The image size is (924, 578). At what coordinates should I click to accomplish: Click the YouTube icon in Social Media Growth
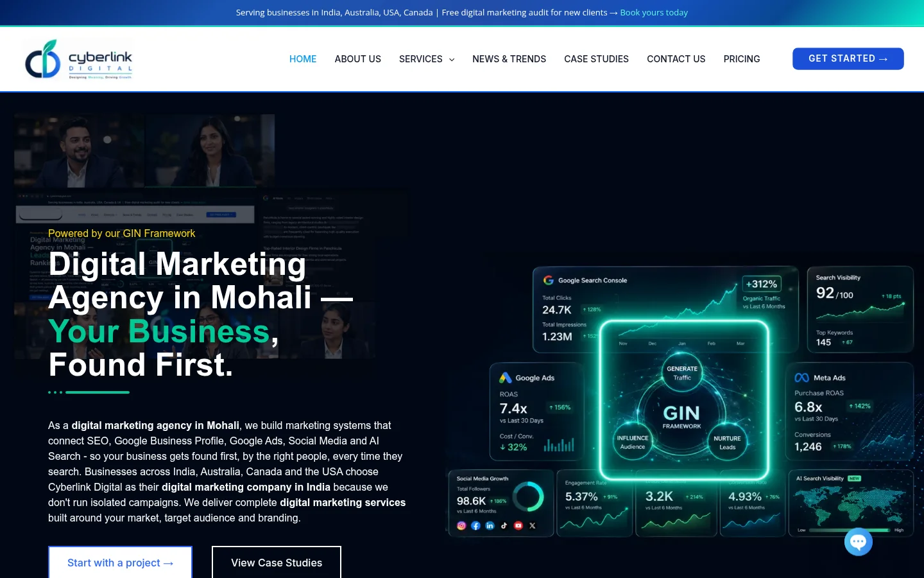518,525
